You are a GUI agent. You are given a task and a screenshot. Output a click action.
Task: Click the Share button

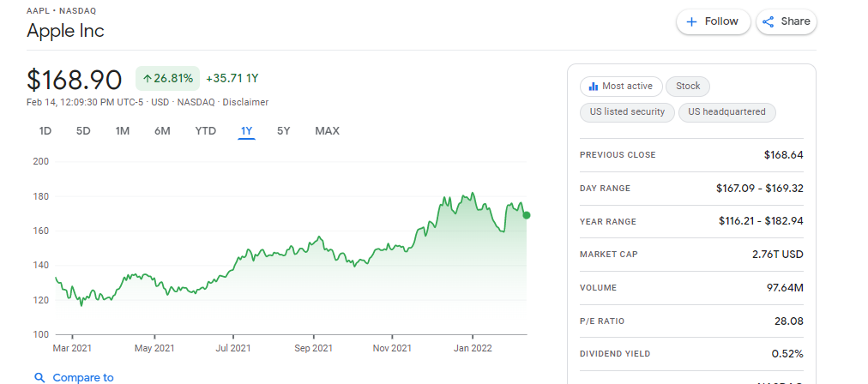[786, 21]
